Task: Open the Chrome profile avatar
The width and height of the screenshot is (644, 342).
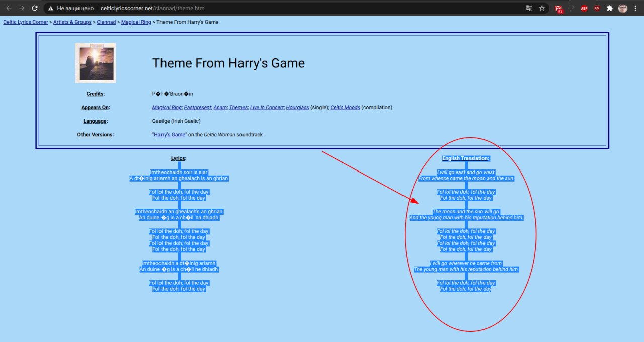Action: pos(623,8)
